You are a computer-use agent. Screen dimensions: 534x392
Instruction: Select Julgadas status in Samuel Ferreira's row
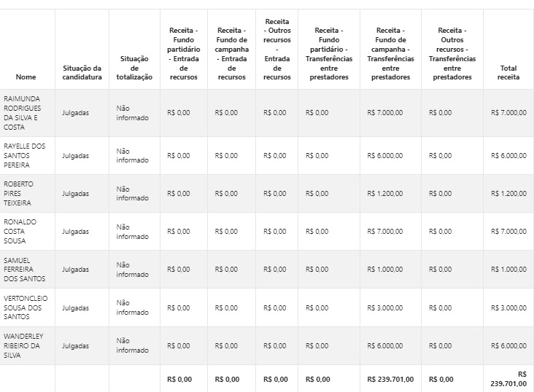[76, 270]
